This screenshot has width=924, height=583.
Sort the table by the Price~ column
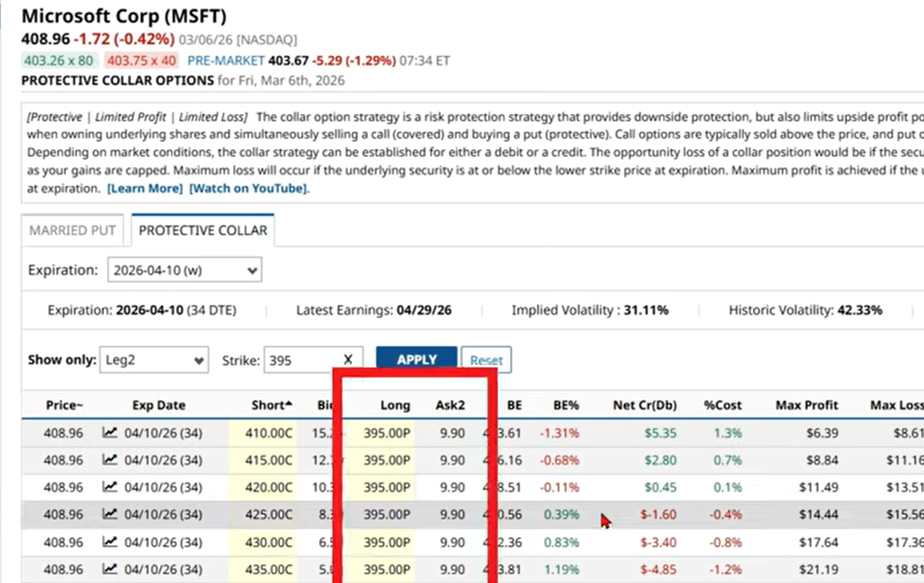(63, 404)
